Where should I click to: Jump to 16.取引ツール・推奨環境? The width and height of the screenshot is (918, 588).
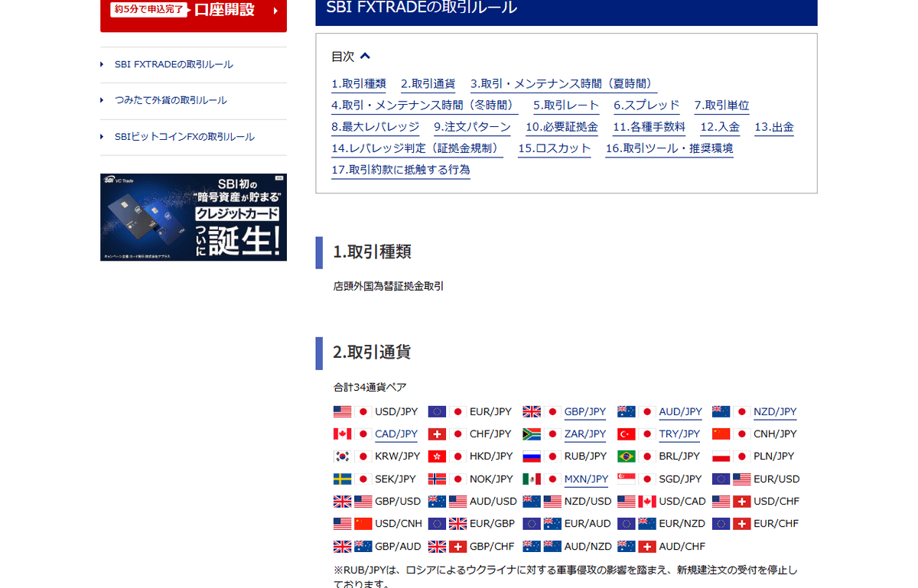click(x=669, y=148)
